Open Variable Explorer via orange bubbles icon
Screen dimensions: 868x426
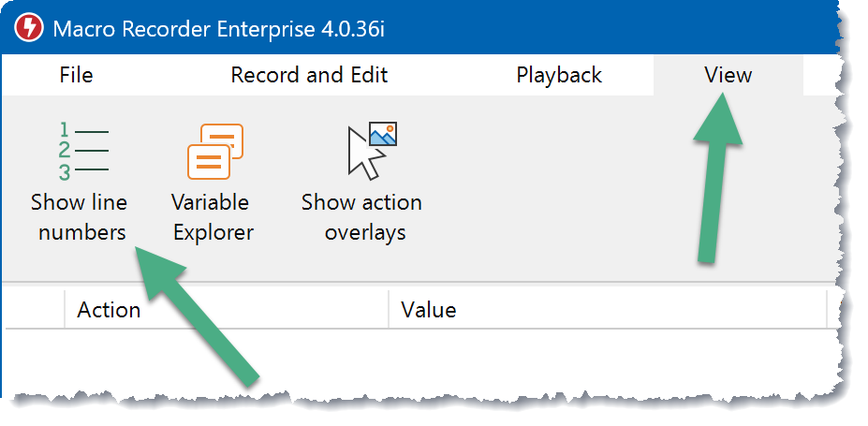tap(214, 151)
